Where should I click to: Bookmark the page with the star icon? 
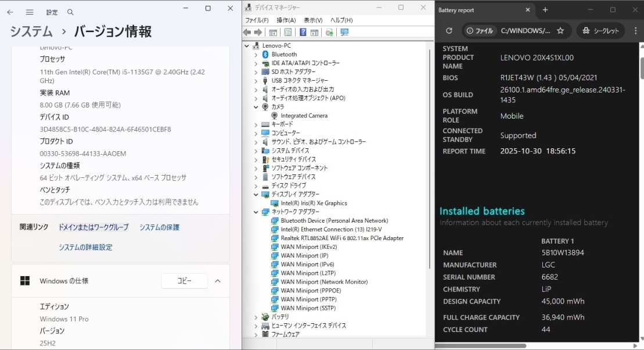[x=561, y=30]
